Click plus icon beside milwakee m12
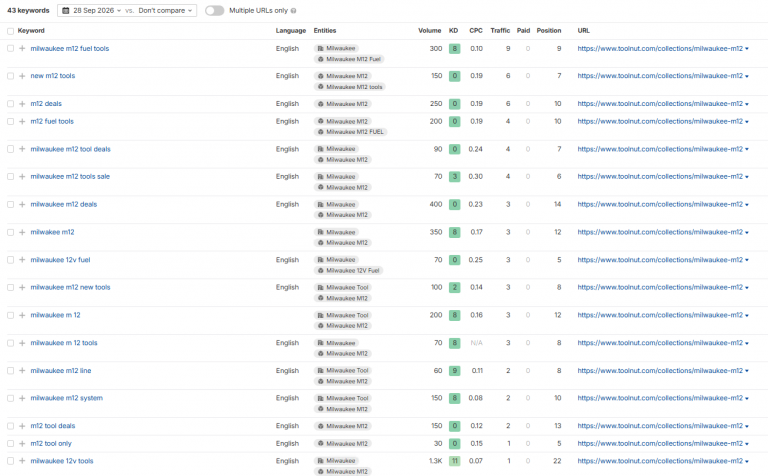Screen dimensions: 768x476 pos(22,232)
